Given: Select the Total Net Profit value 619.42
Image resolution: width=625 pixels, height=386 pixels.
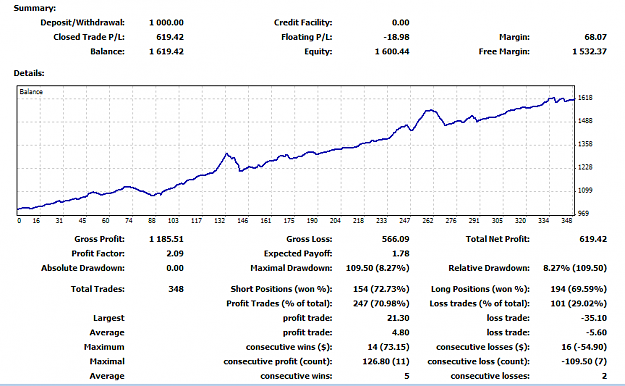Looking at the screenshot, I should (x=593, y=239).
